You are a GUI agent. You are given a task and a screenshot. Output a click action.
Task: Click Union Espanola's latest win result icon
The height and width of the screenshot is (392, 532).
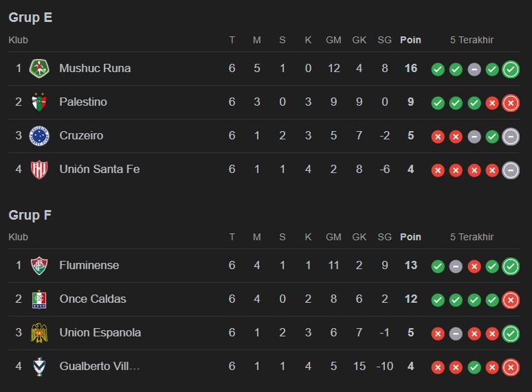(510, 334)
